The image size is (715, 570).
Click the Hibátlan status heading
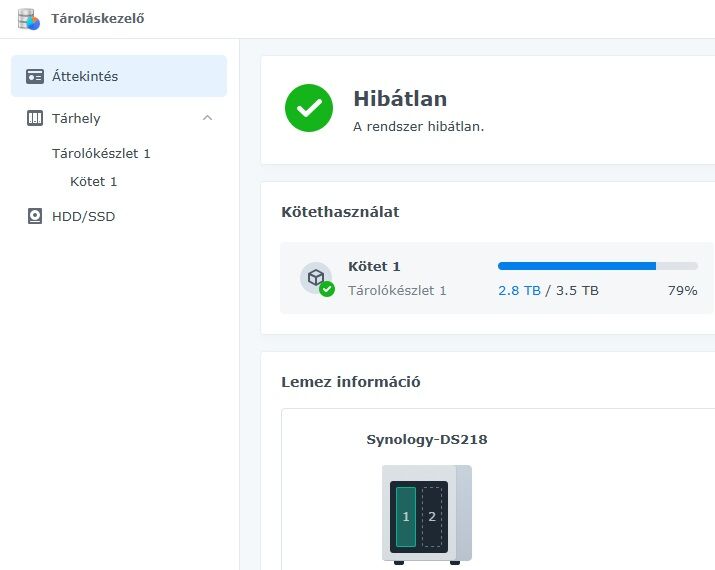point(400,99)
